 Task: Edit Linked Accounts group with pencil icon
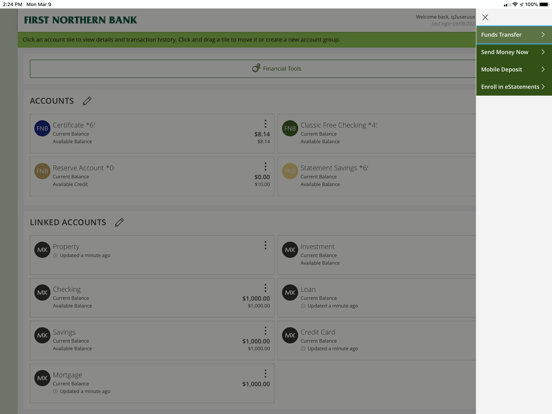point(119,222)
